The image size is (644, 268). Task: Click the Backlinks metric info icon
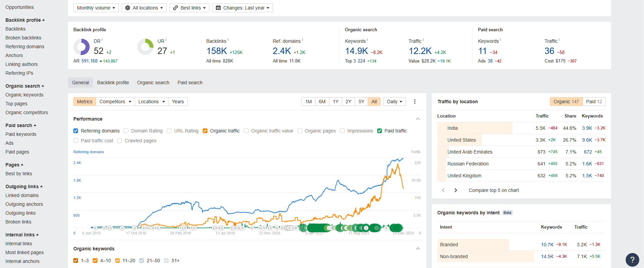click(x=228, y=40)
